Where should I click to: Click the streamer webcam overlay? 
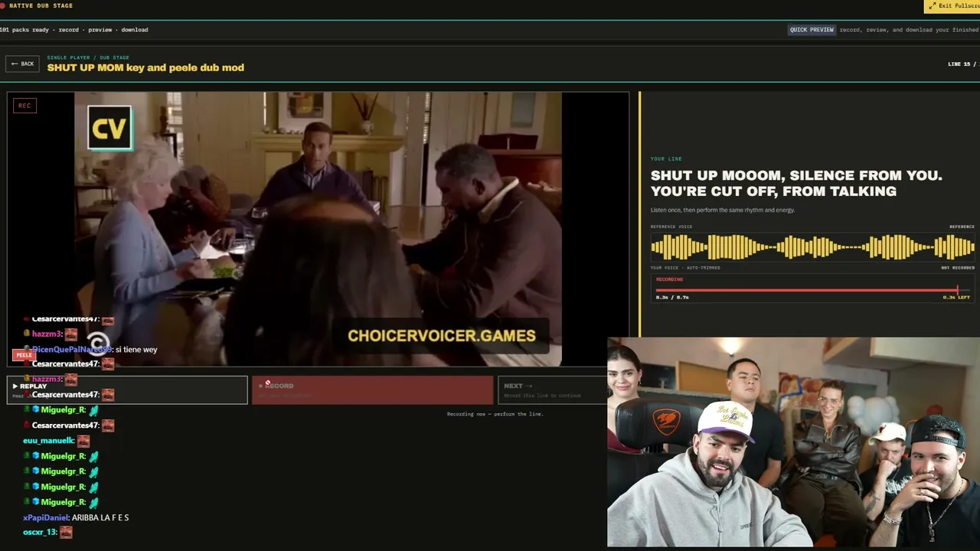[x=793, y=442]
